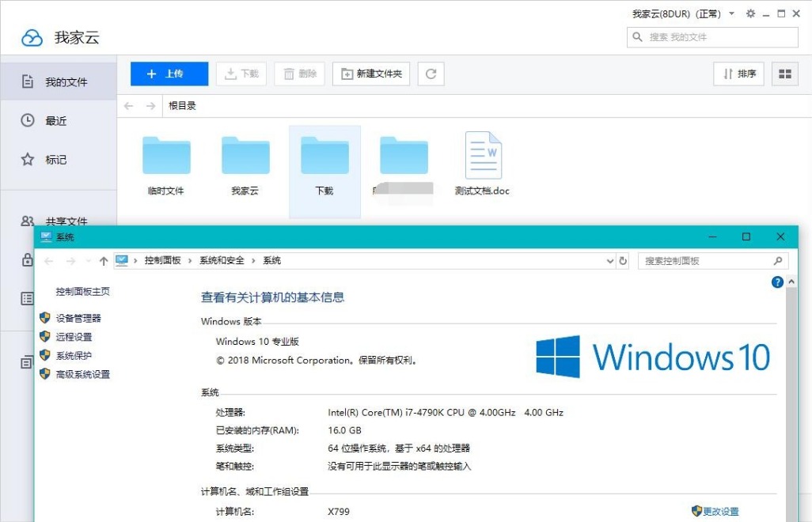Screen dimensions: 812x522
Task: Open the address bar history dropdown
Action: [x=610, y=261]
